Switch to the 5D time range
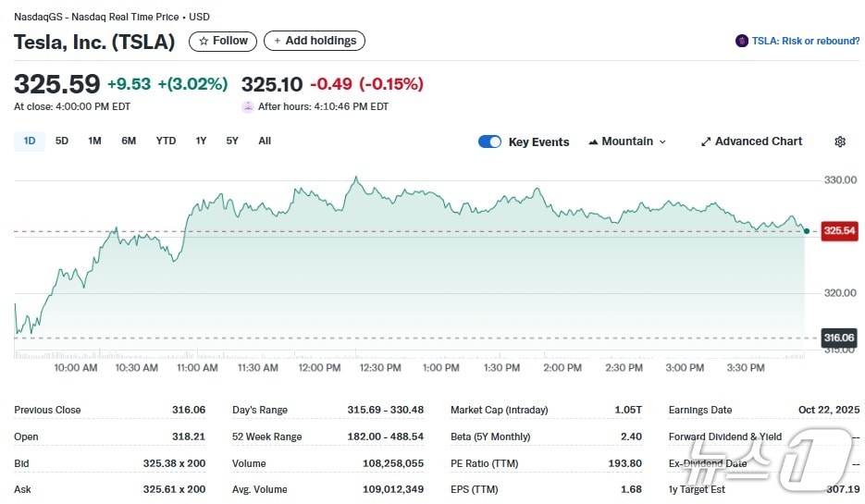This screenshot has width=865, height=504. [x=62, y=141]
